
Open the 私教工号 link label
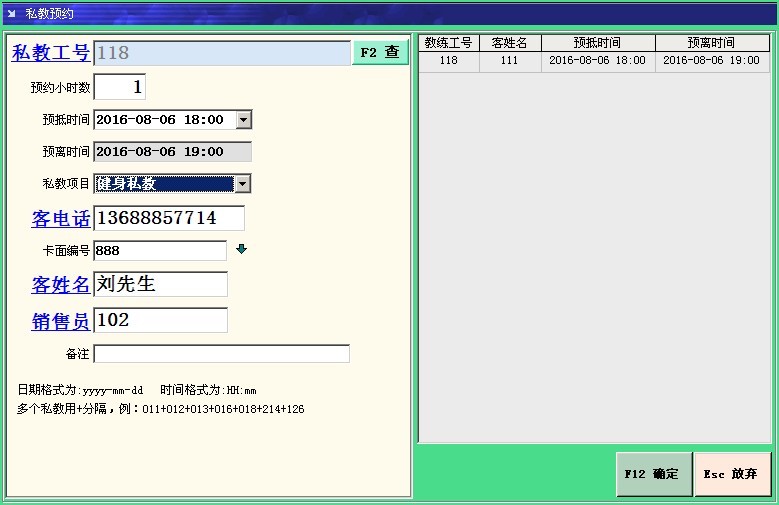[51, 53]
